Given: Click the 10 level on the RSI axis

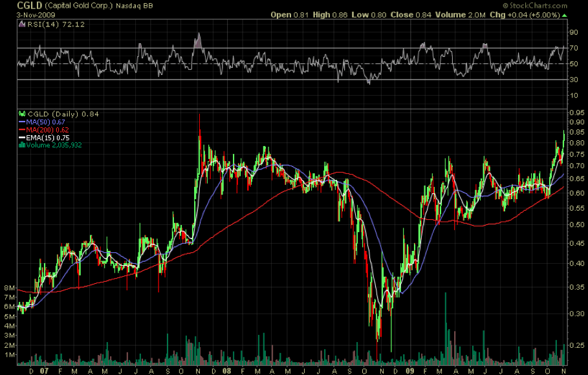Looking at the screenshot, I should pos(574,96).
